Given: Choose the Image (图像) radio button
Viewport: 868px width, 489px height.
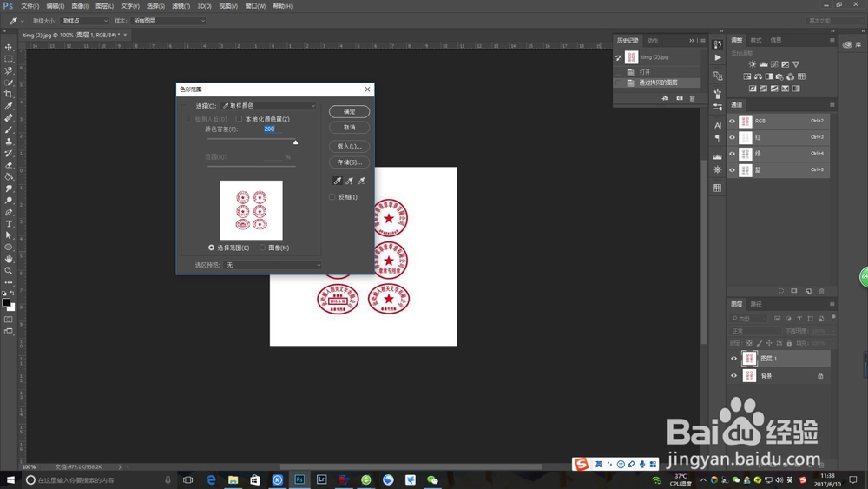Looking at the screenshot, I should [262, 248].
